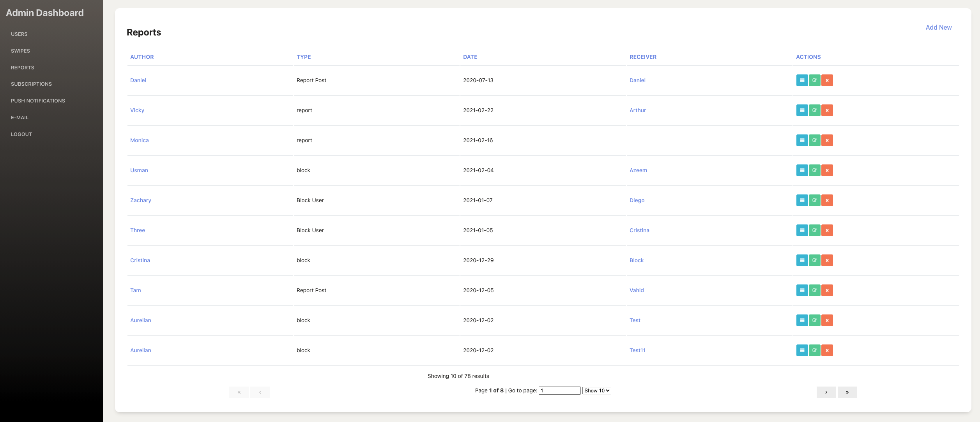
Task: Delete Monica's report with the red icon
Action: point(827,140)
